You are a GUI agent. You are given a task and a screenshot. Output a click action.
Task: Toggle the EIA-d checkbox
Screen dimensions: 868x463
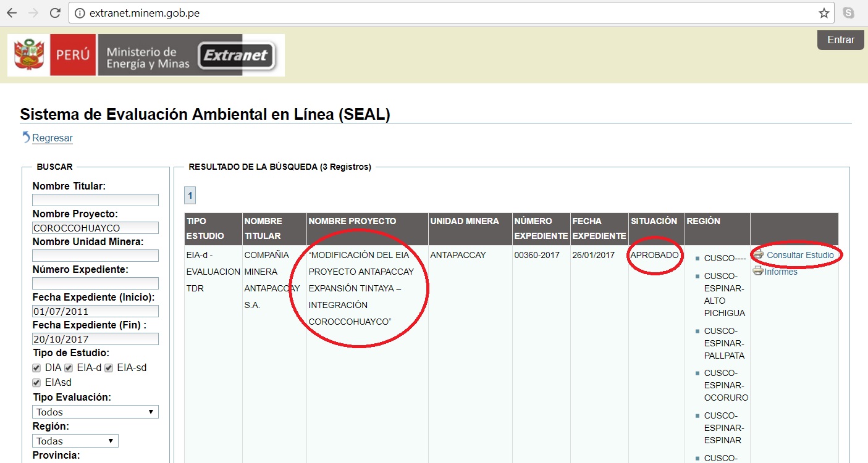[x=69, y=368]
